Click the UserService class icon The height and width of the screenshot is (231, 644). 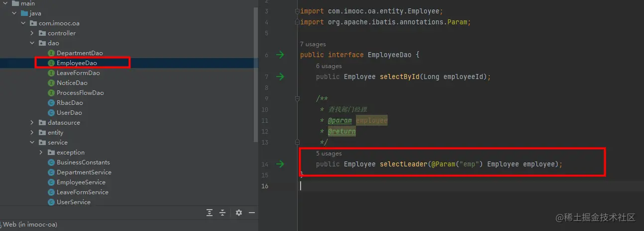point(51,202)
